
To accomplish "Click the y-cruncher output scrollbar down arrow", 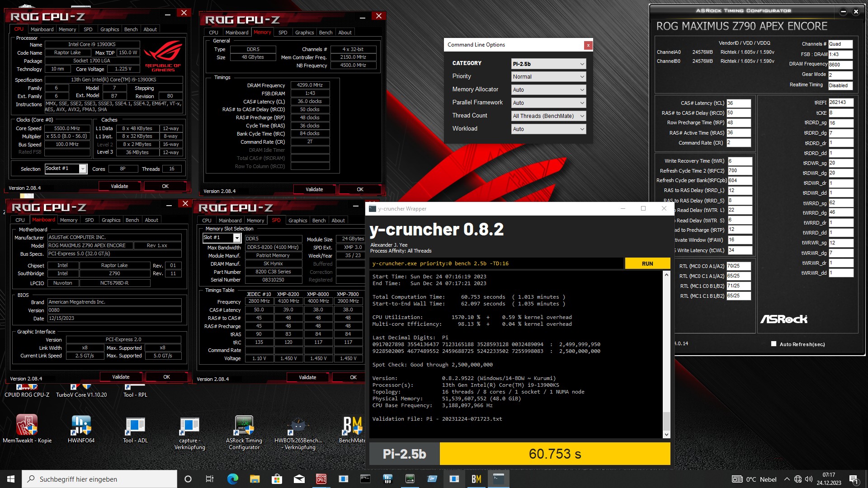I will (x=666, y=435).
